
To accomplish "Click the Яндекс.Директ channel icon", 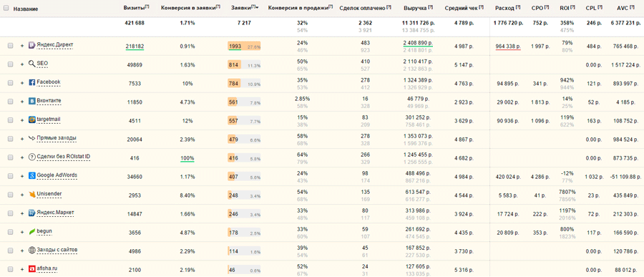I will coord(31,45).
